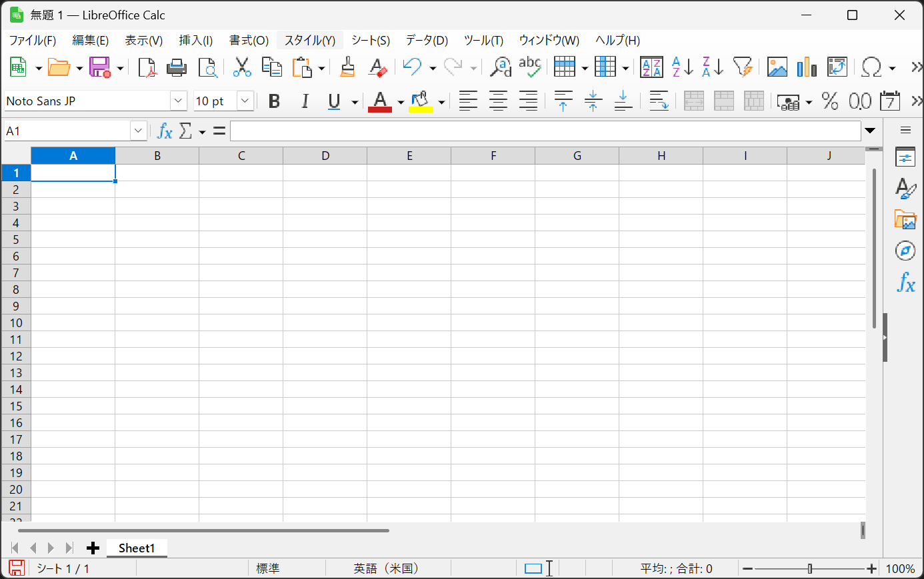
Task: Open sidebar Gallery panel icon
Action: click(x=905, y=220)
